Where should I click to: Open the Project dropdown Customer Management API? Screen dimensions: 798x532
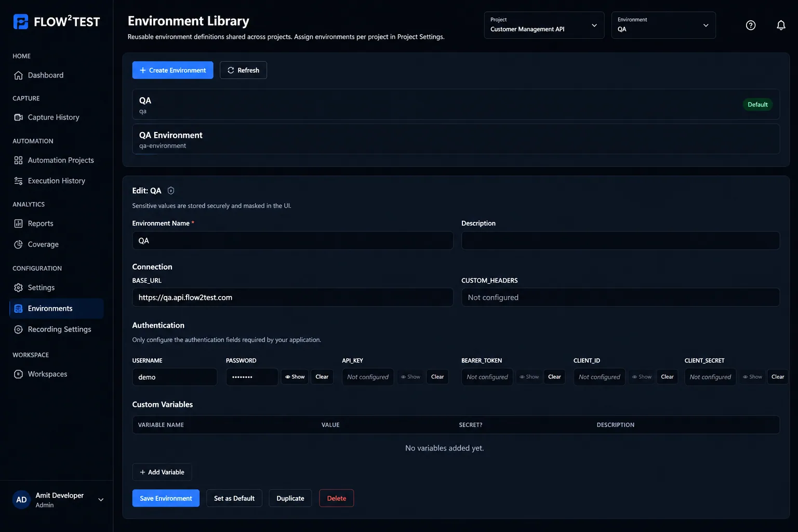pos(544,25)
